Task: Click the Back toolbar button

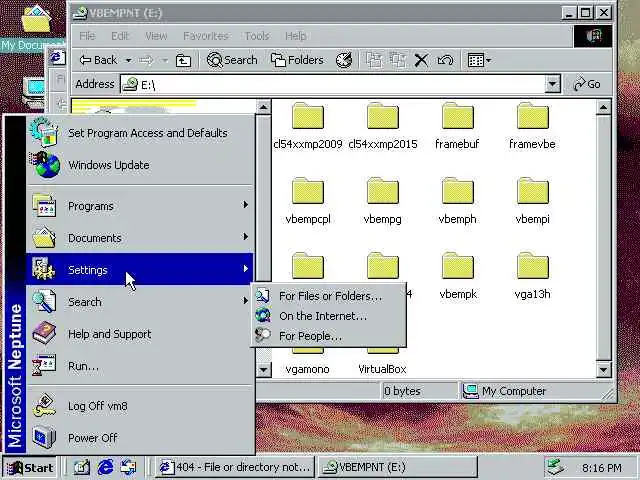Action: [x=98, y=60]
